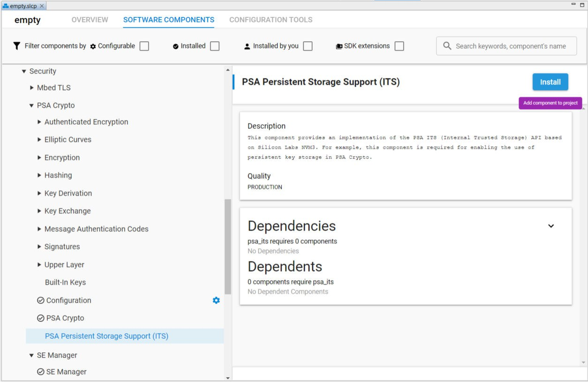Open Configuration settings via the blue gear icon

216,300
